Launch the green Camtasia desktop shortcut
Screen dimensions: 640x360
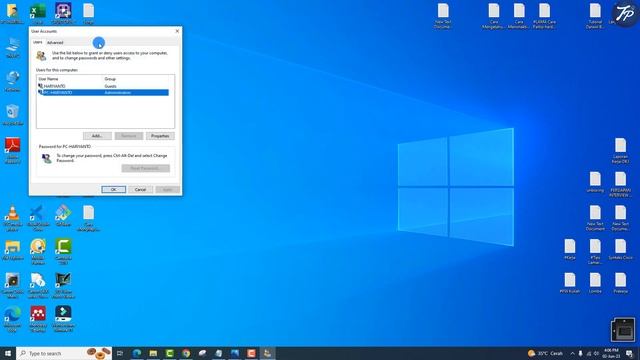[x=63, y=251]
